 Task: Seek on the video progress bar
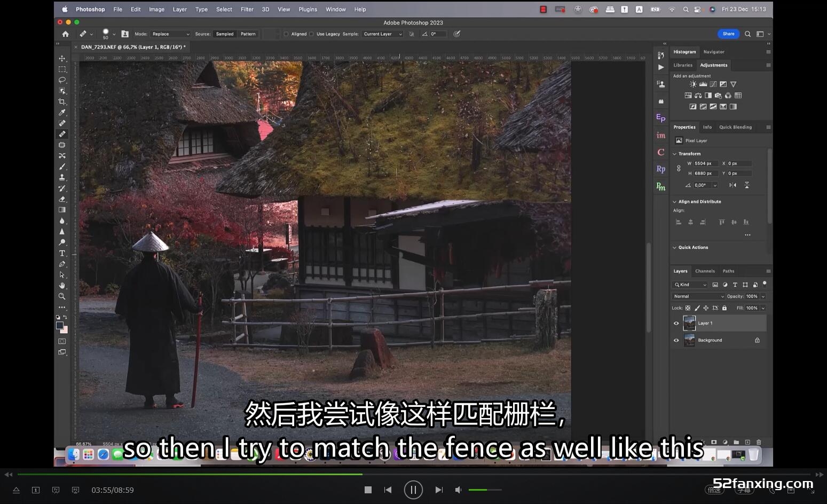tap(413, 474)
